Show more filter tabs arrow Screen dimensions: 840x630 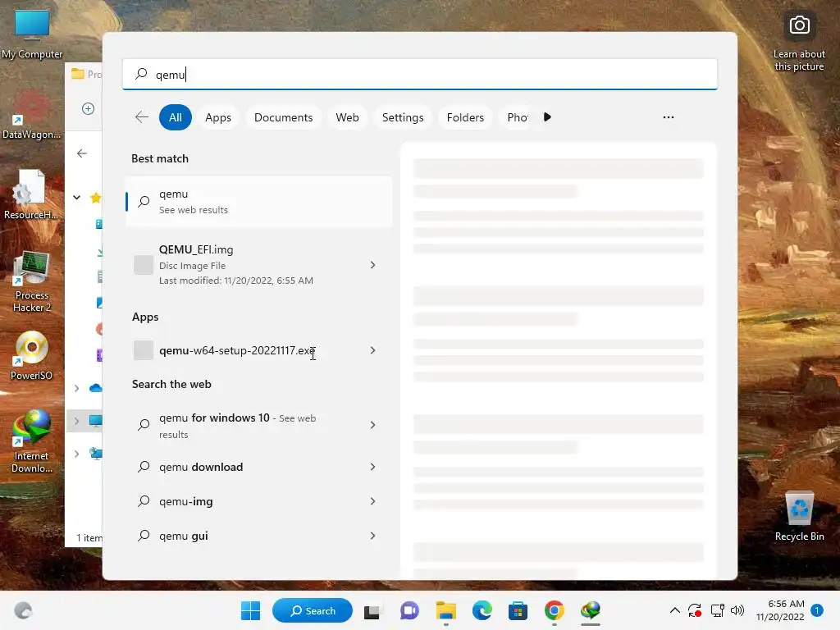tap(547, 117)
